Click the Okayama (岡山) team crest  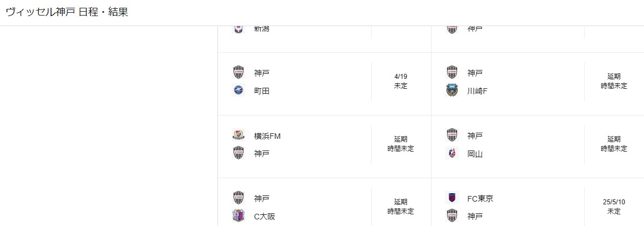pyautogui.click(x=452, y=154)
